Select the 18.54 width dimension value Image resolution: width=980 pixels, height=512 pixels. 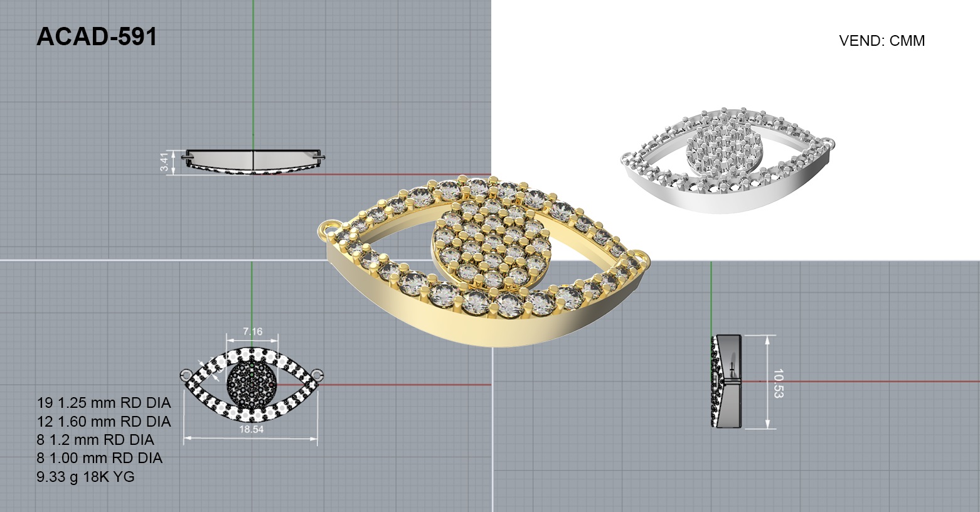(251, 430)
